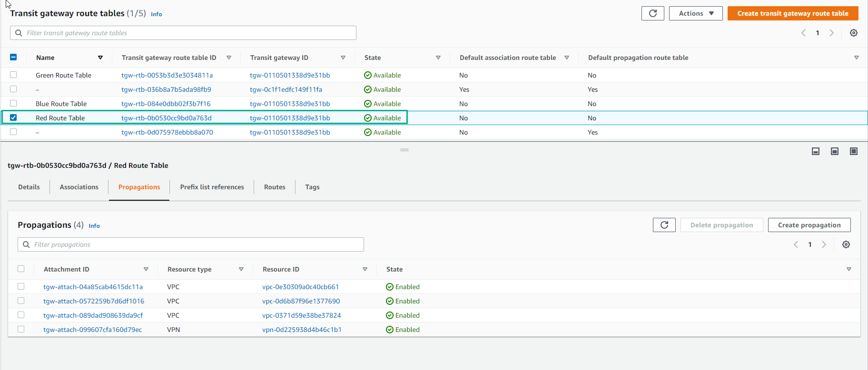Sort by Transit gateway ID column
Image resolution: width=868 pixels, height=370 pixels.
[343, 58]
